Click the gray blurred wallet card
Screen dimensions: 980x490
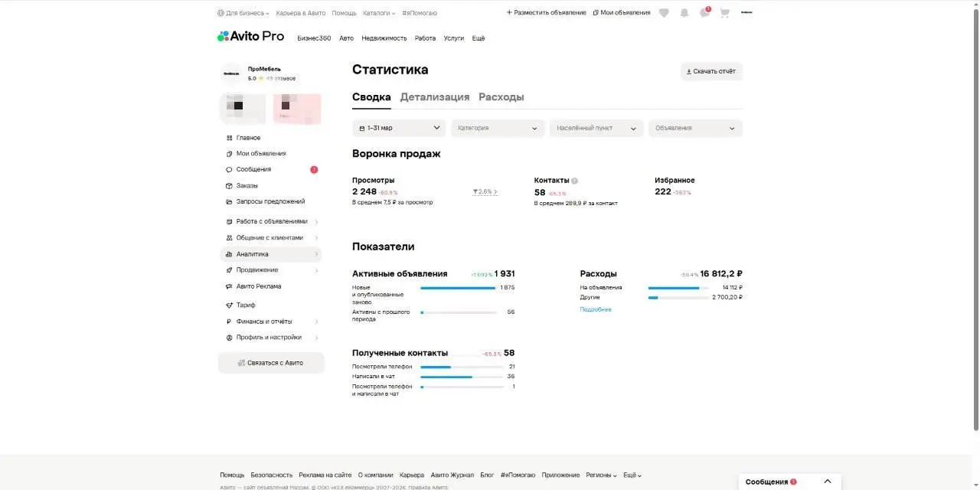tap(243, 109)
